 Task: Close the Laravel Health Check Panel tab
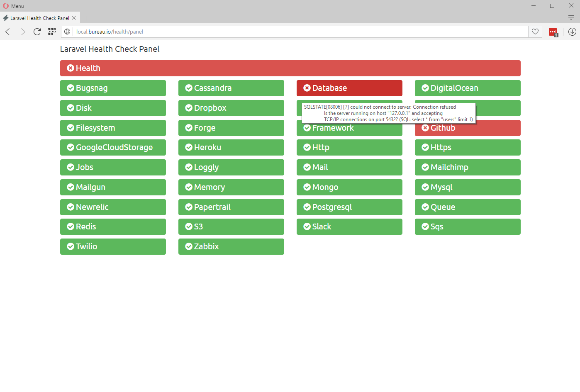tap(74, 18)
